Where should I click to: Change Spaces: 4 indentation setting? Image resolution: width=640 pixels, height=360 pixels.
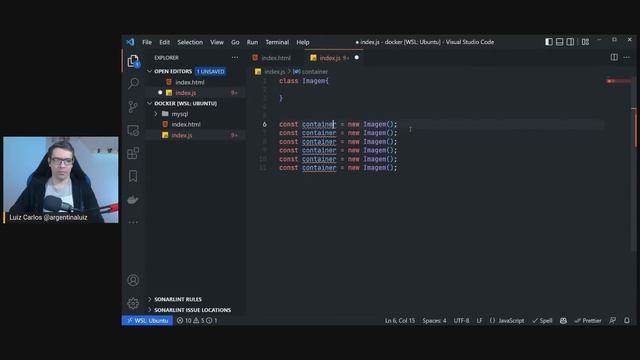click(434, 320)
